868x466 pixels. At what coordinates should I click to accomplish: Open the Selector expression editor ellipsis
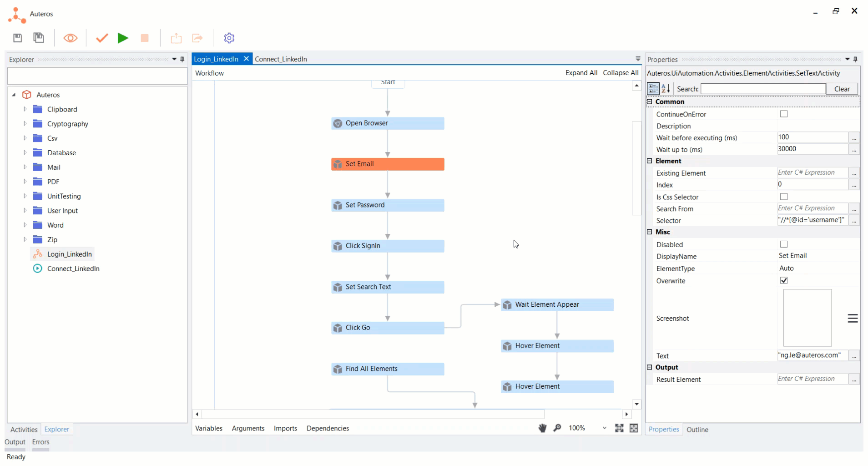pos(854,220)
